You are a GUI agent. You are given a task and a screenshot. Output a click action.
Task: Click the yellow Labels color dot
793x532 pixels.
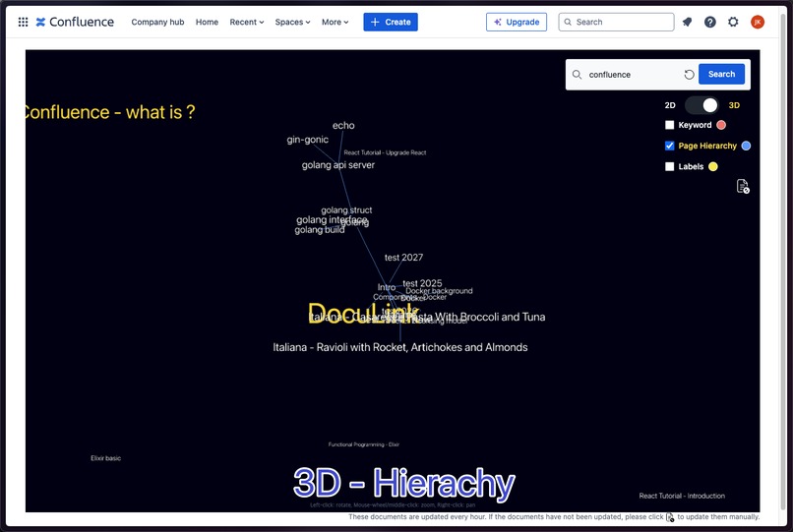[713, 166]
